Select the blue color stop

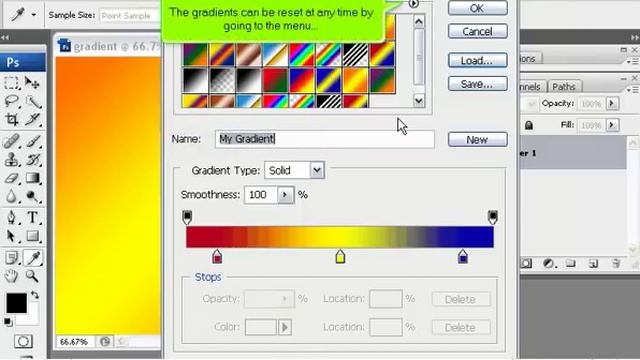point(463,257)
